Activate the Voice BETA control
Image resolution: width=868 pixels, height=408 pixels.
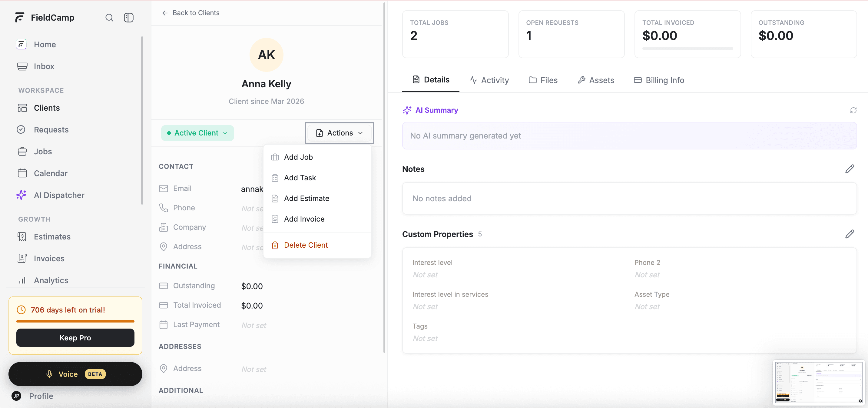pyautogui.click(x=75, y=374)
